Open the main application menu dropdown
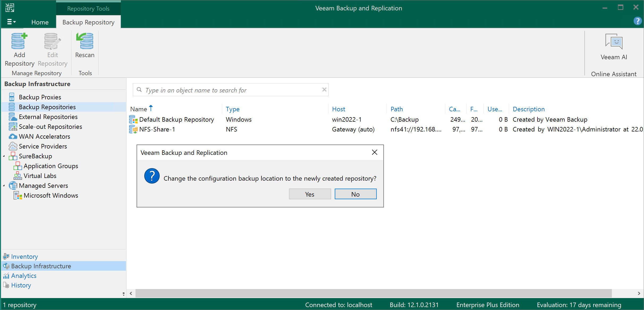The width and height of the screenshot is (644, 310). pyautogui.click(x=12, y=22)
